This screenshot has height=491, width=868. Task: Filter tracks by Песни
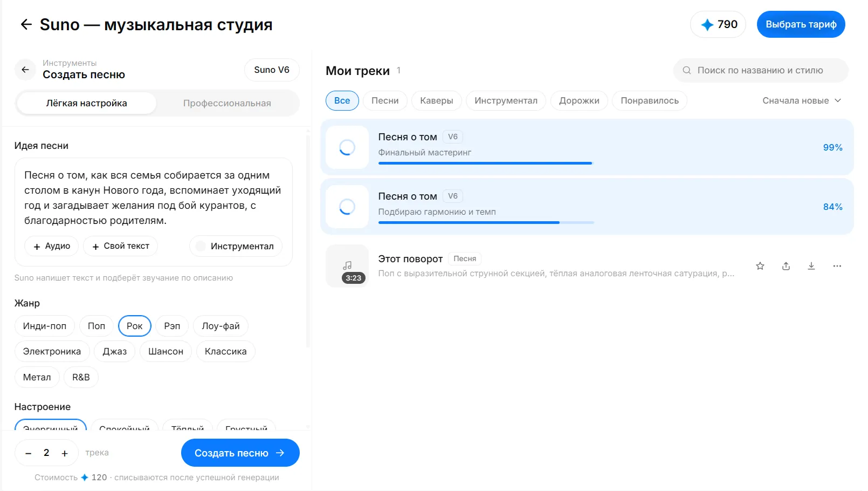(385, 100)
